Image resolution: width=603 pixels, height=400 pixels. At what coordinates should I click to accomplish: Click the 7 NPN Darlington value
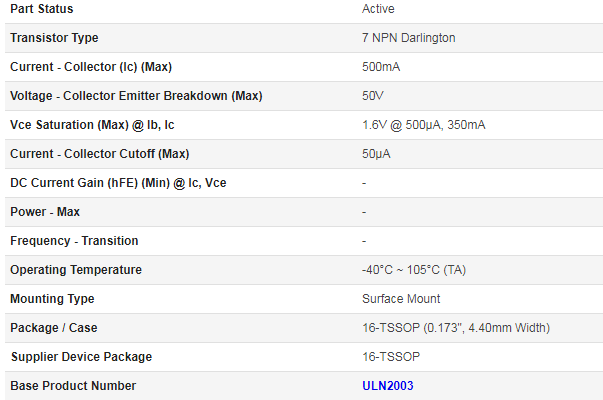[x=408, y=38]
